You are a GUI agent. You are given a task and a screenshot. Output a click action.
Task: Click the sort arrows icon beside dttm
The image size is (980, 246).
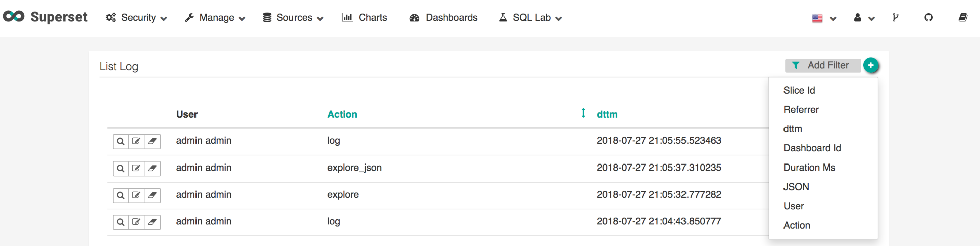click(x=583, y=113)
